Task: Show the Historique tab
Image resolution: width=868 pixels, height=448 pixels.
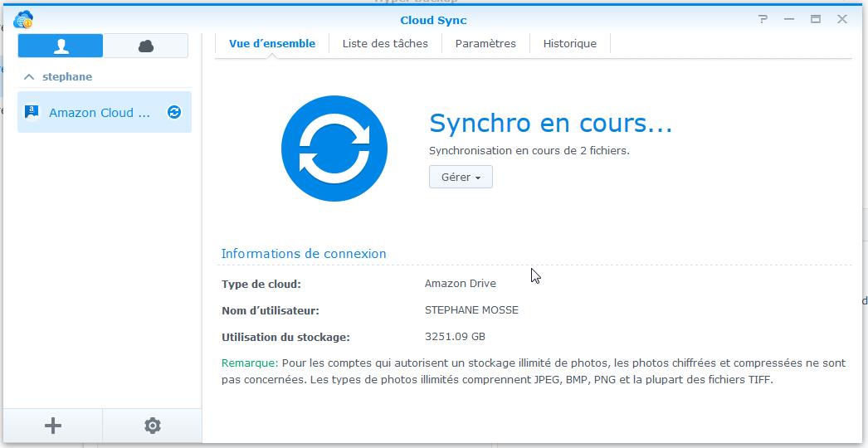Action: point(569,44)
